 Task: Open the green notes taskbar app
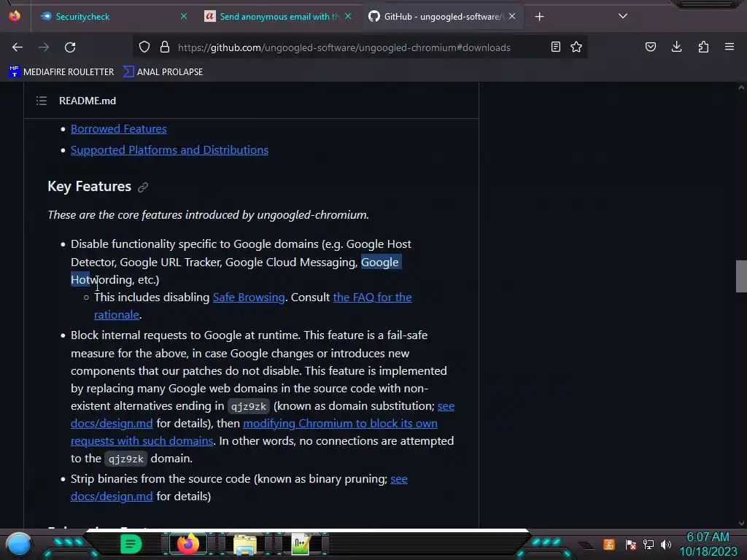[x=131, y=544]
